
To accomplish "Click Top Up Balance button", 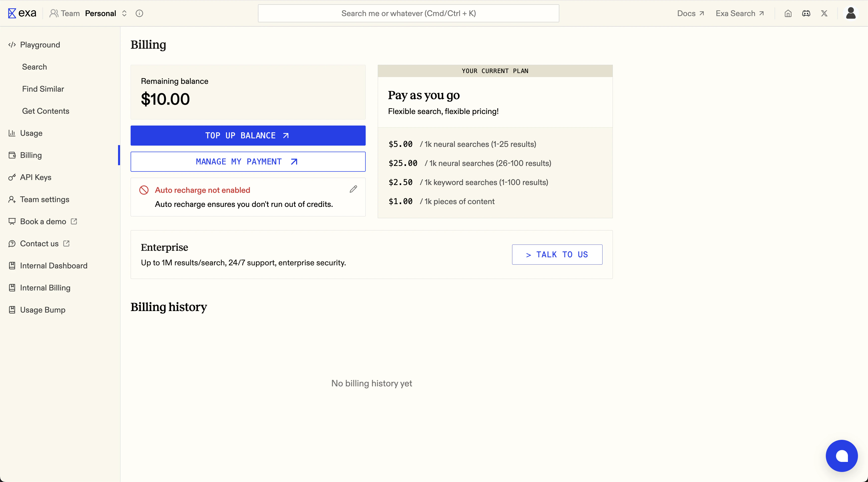I will 248,135.
